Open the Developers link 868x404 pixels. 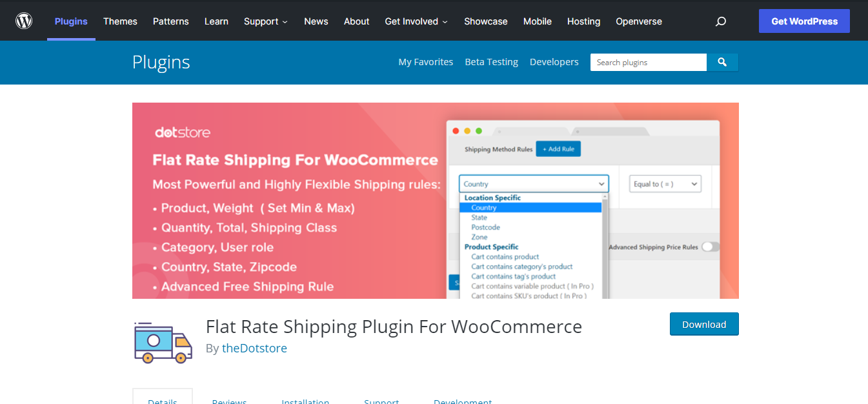554,62
